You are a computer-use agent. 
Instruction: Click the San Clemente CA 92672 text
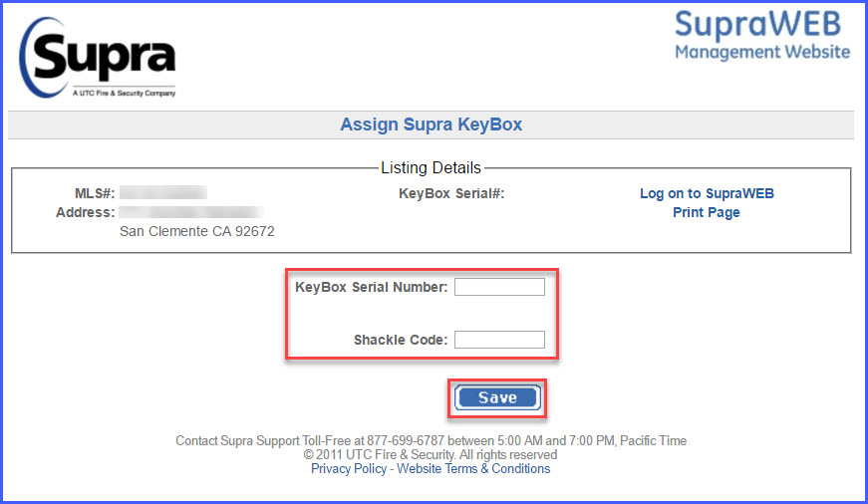[197, 231]
